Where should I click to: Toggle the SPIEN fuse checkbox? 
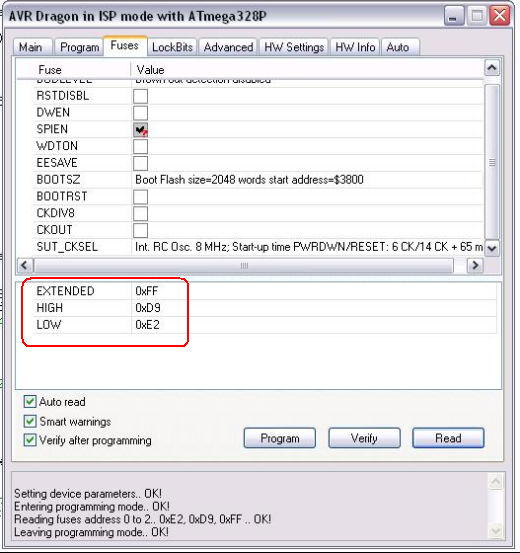140,130
